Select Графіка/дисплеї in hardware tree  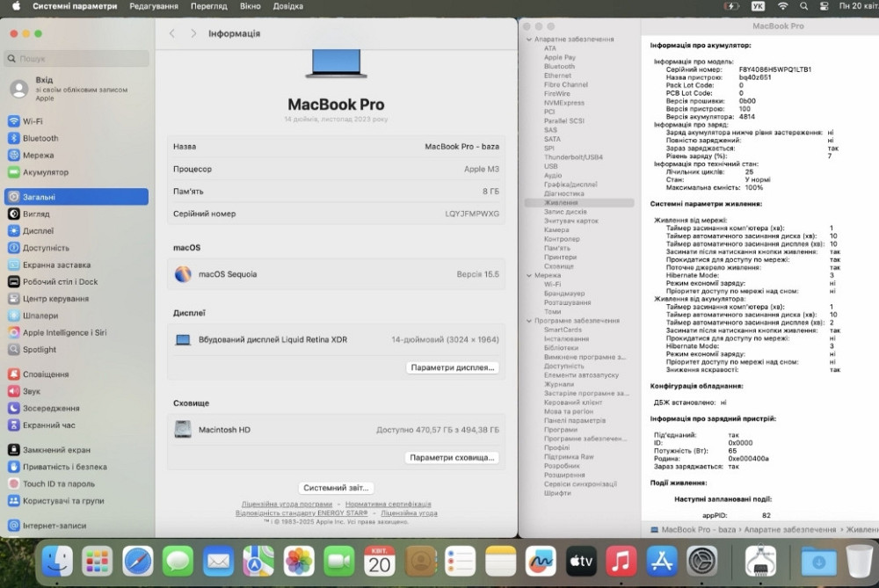570,185
